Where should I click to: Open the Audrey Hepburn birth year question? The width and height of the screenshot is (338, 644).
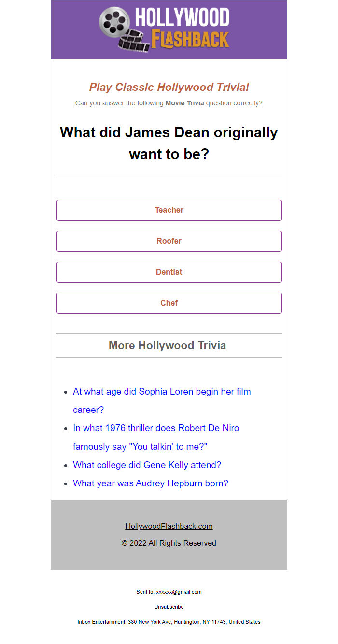[x=151, y=483]
